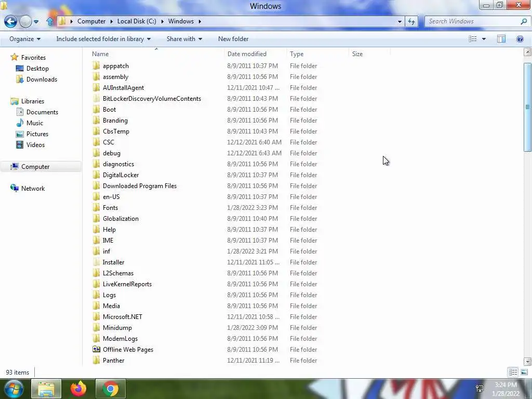Viewport: 532px width, 399px height.
Task: Click the vertical scrollbar thumb
Action: tap(527, 107)
